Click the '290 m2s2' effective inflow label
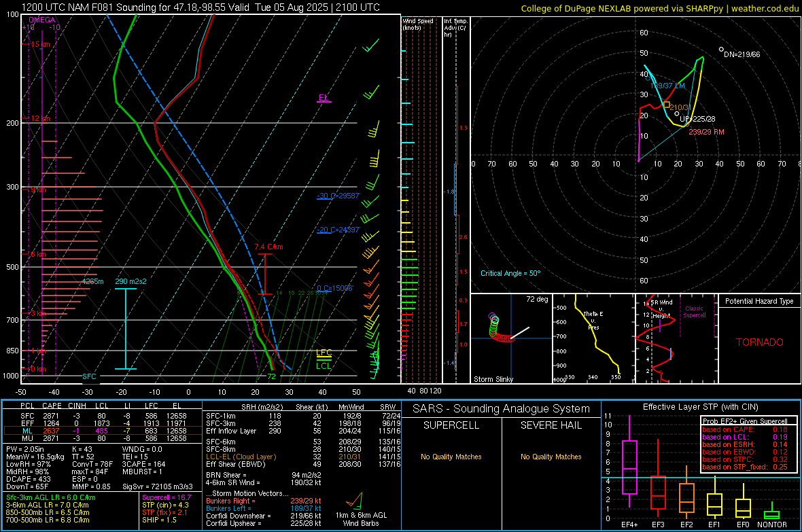 (x=131, y=281)
